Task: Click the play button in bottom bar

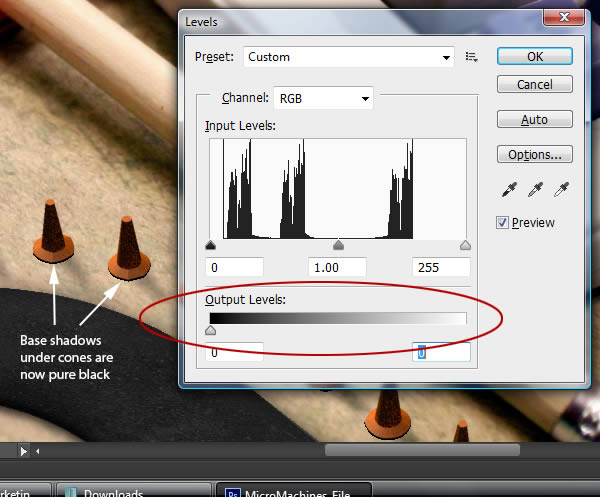Action: click(x=24, y=451)
